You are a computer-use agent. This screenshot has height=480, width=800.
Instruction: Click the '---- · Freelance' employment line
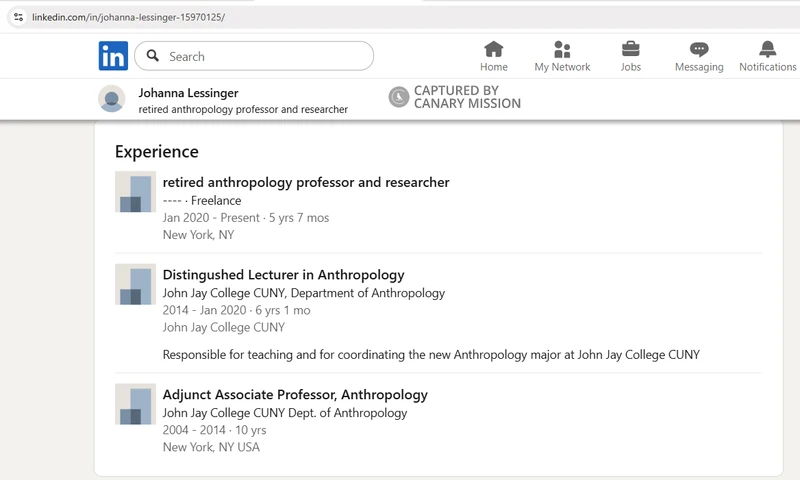coord(202,200)
